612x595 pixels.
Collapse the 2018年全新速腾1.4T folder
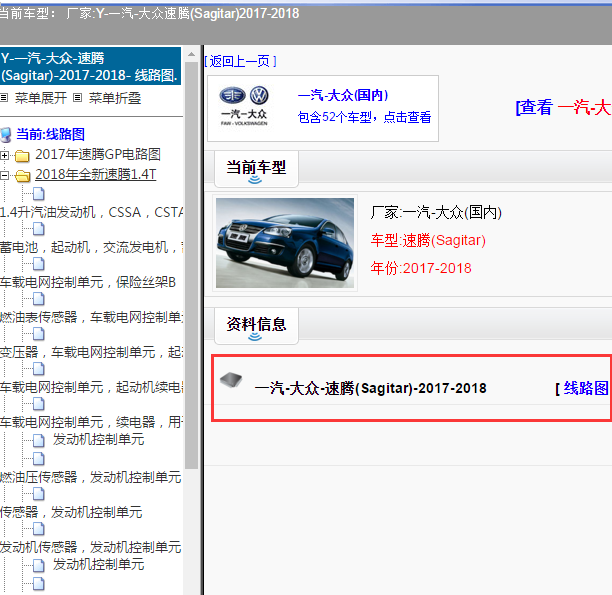point(4,175)
